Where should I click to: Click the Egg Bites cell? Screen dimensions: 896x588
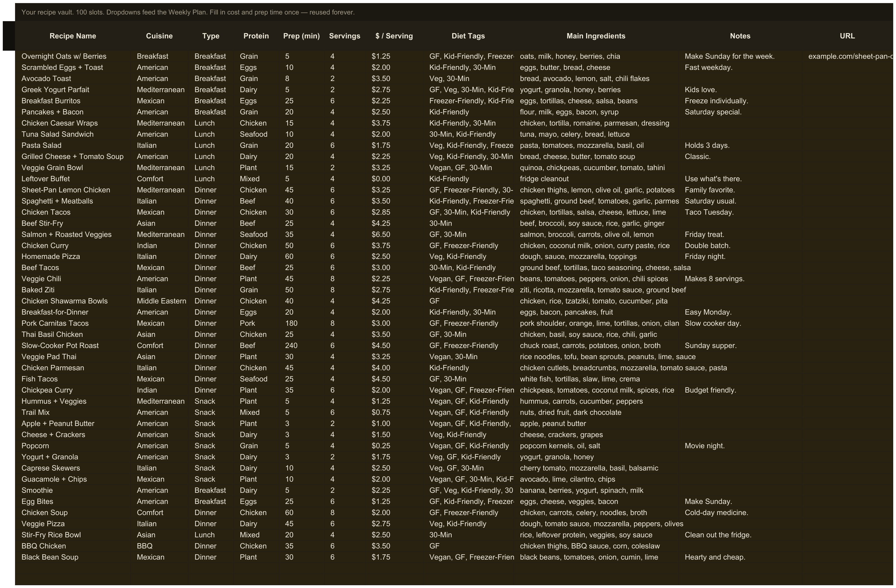[73, 501]
